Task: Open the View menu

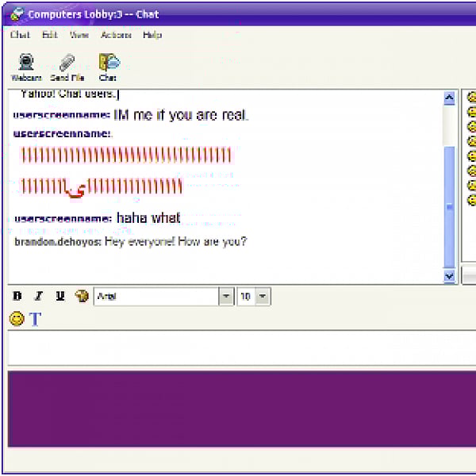Action: [79, 35]
